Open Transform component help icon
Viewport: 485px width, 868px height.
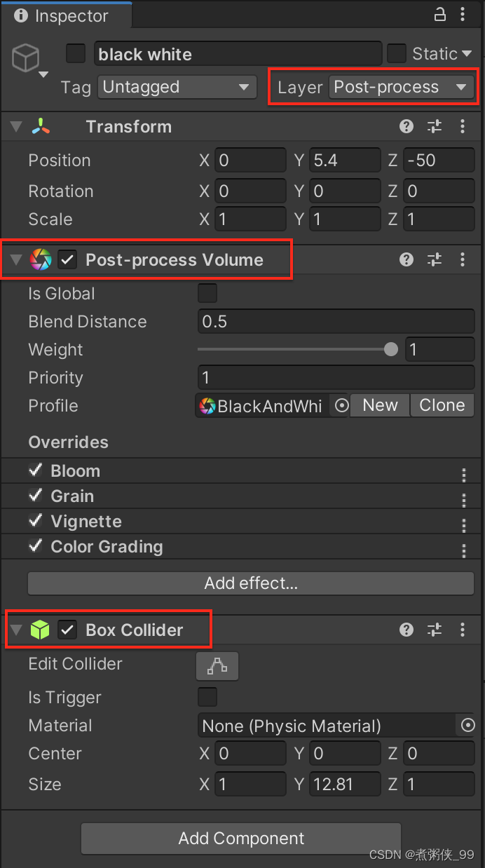pyautogui.click(x=407, y=126)
